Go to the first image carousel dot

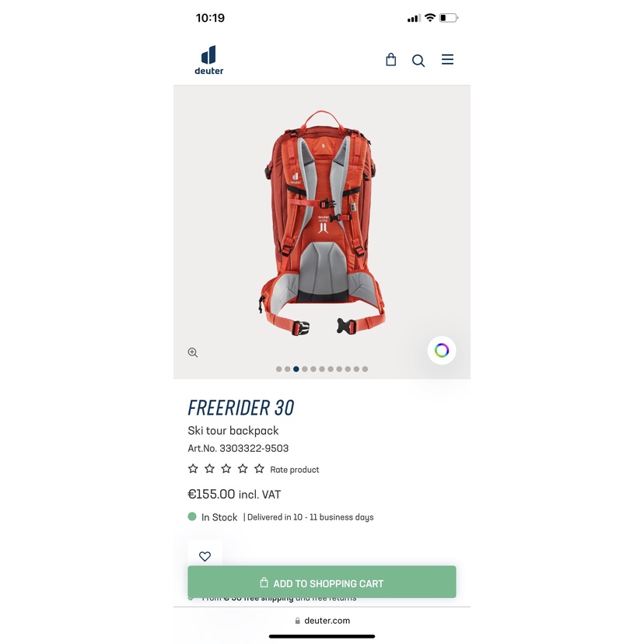(279, 369)
